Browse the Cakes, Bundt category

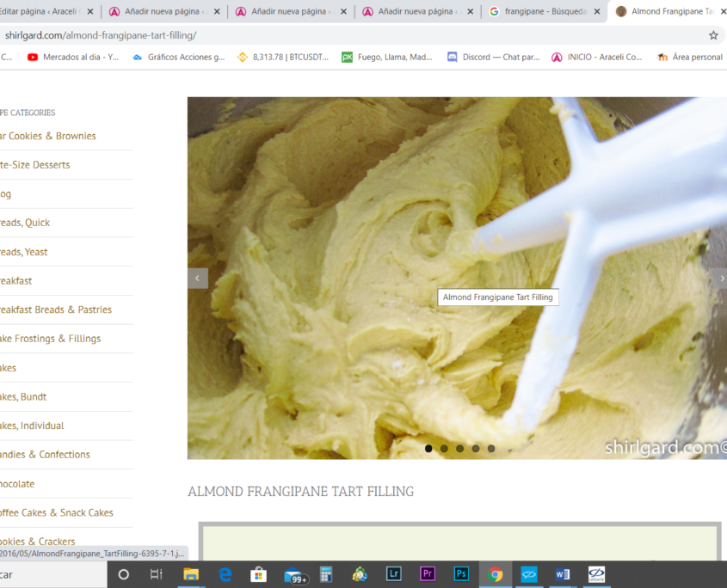(x=23, y=396)
